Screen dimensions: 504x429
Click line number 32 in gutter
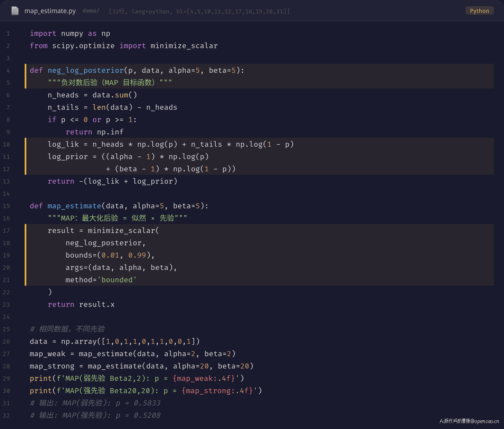(x=6, y=416)
